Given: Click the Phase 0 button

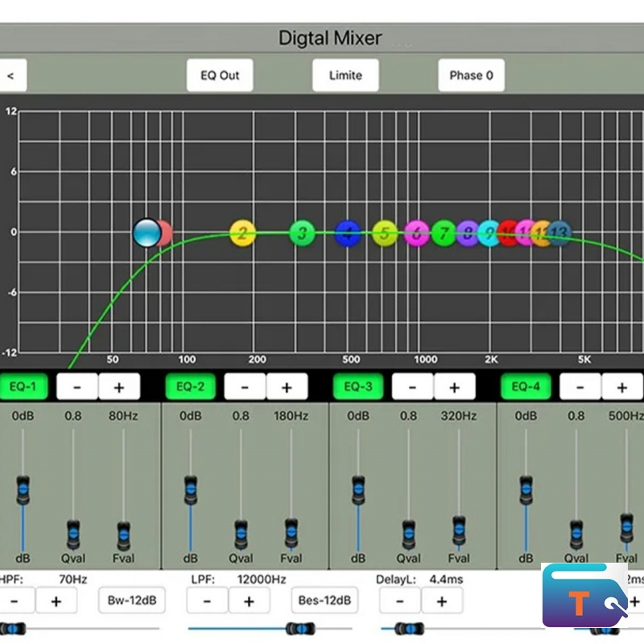Looking at the screenshot, I should coord(471,76).
